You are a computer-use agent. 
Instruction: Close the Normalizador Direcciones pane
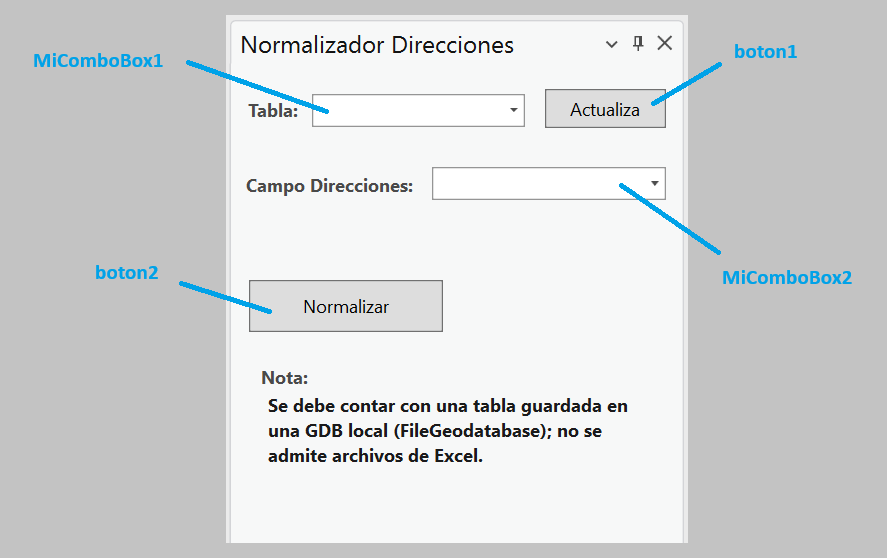pyautogui.click(x=665, y=43)
